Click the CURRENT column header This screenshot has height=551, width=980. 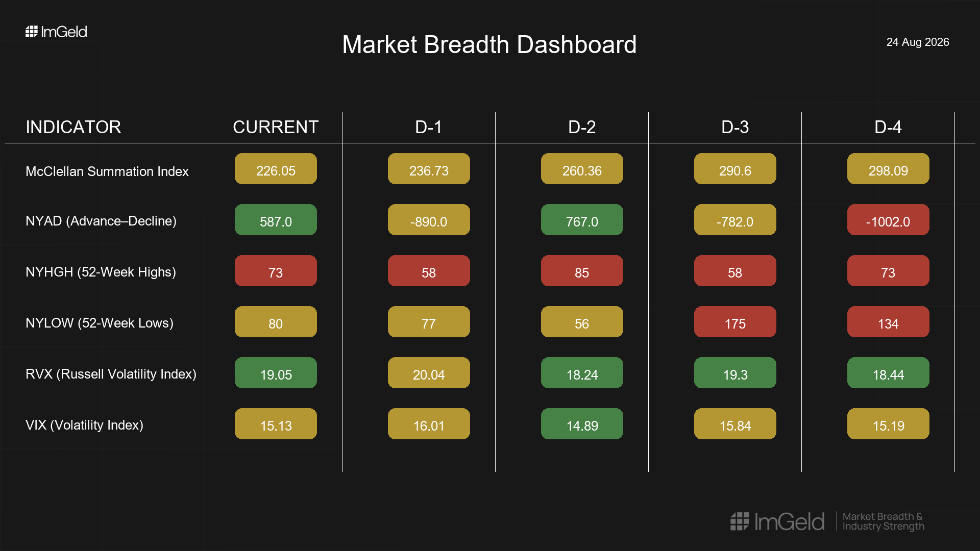pyautogui.click(x=276, y=127)
